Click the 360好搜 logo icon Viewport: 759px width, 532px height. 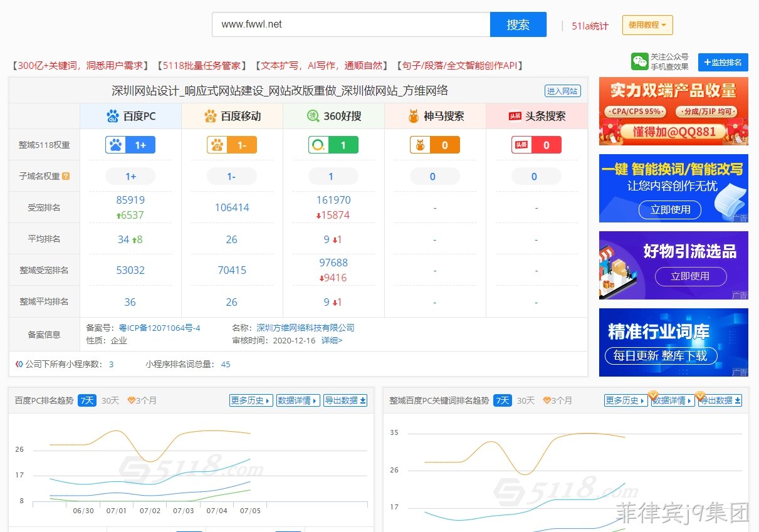313,116
